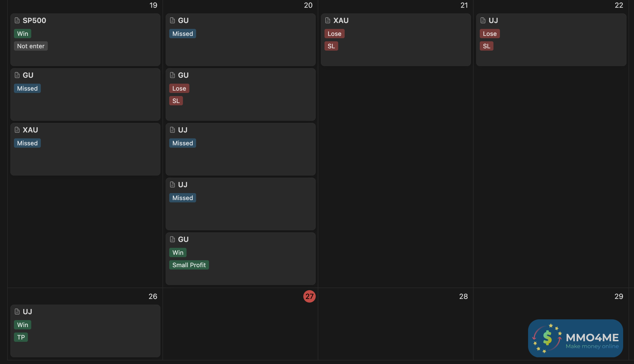Click the page icon on day 26 UJ card
Image resolution: width=634 pixels, height=364 pixels.
(x=17, y=312)
